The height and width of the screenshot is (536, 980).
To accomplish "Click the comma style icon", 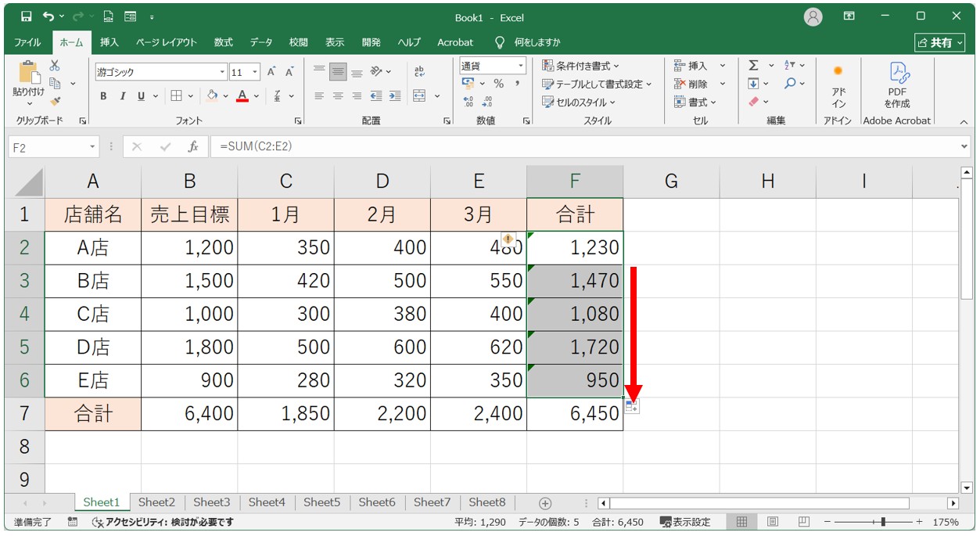I will point(517,84).
